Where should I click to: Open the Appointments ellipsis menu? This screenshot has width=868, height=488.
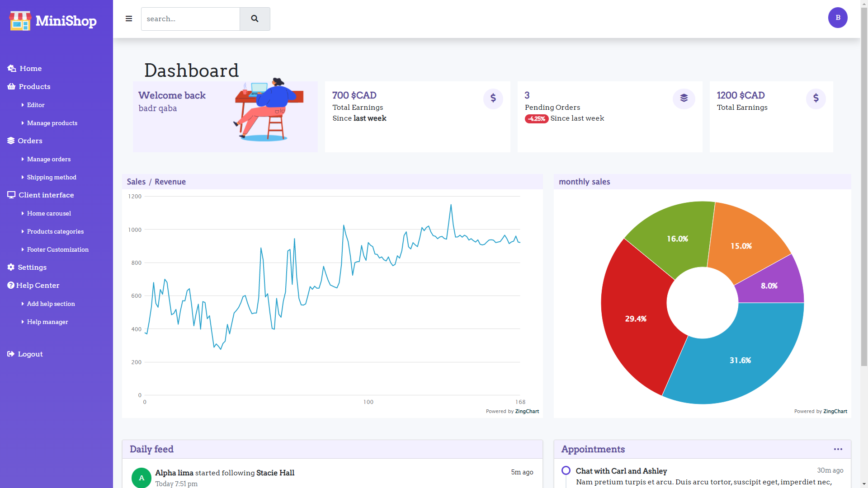tap(838, 449)
